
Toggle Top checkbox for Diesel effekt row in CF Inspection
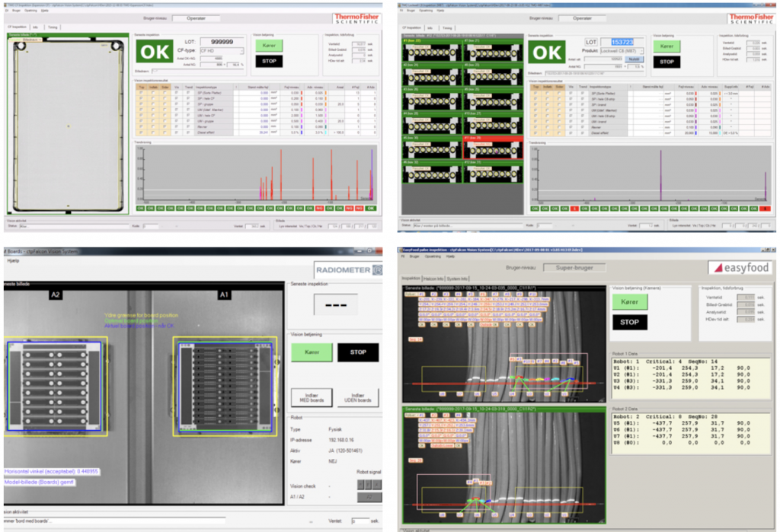point(141,132)
